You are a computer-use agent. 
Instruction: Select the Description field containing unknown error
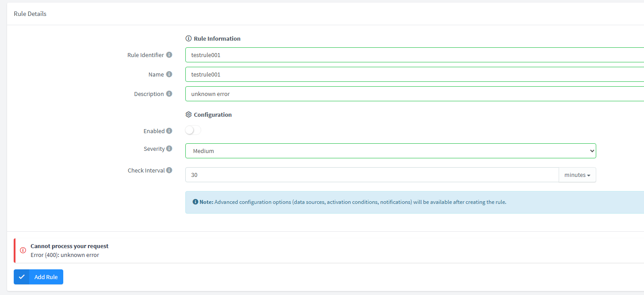pos(414,94)
